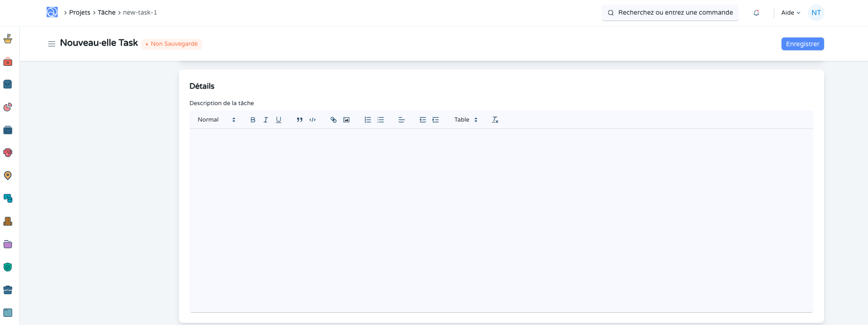Increase the paragraph indent
This screenshot has height=325, width=868.
(x=435, y=120)
